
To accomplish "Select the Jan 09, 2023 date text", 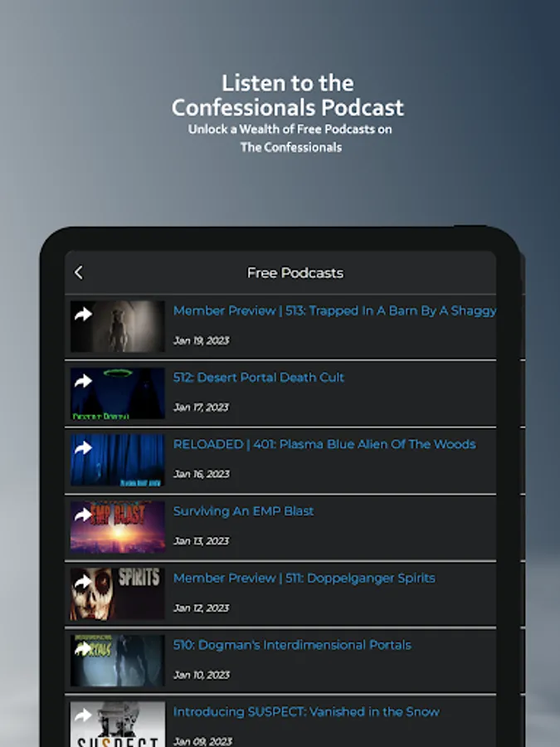I will 202,741.
